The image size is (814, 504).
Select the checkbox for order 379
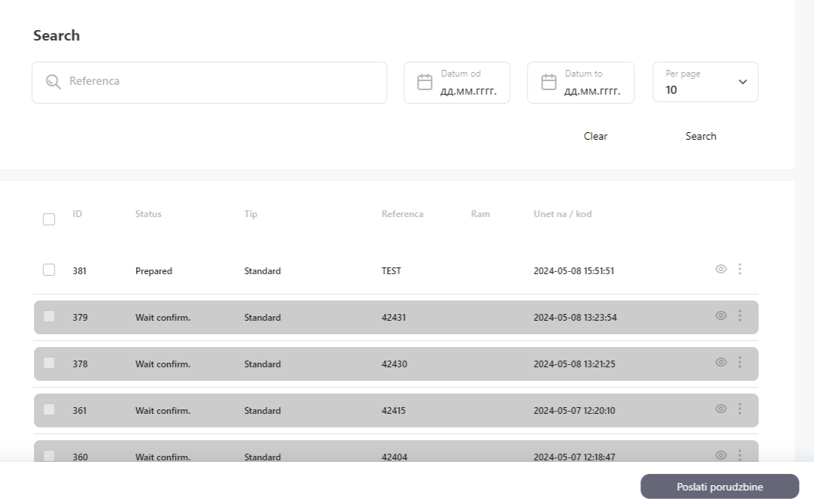click(49, 316)
